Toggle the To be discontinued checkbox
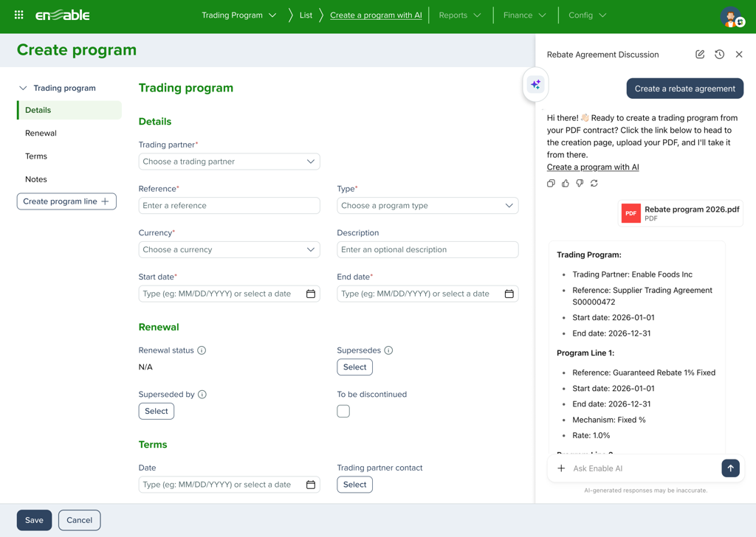Screen dimensions: 756x537 coord(343,412)
